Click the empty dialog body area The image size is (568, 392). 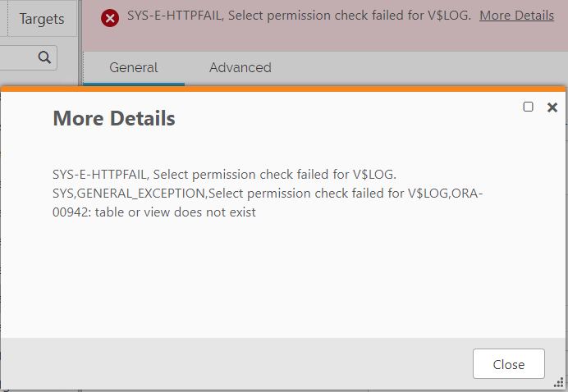coord(283,279)
